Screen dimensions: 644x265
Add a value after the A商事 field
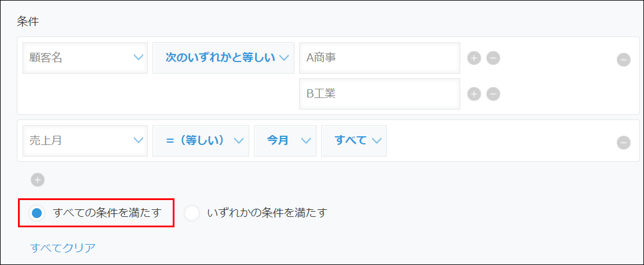tap(474, 58)
